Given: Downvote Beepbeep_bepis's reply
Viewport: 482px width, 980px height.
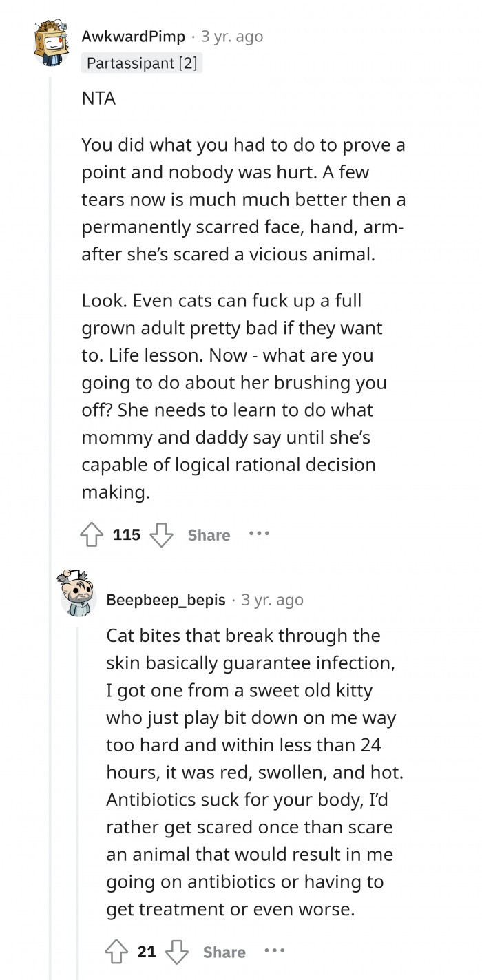Looking at the screenshot, I should tap(178, 952).
